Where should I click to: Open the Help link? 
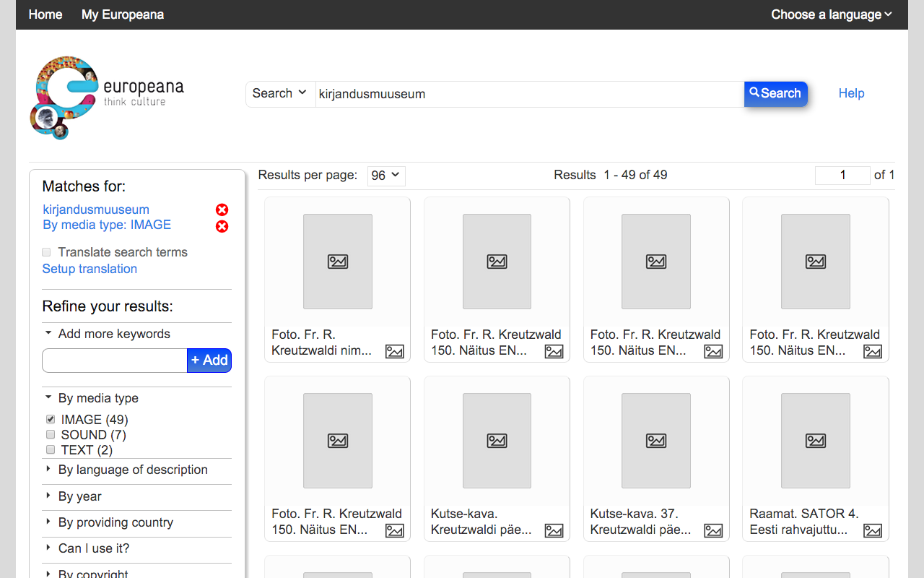pyautogui.click(x=852, y=93)
